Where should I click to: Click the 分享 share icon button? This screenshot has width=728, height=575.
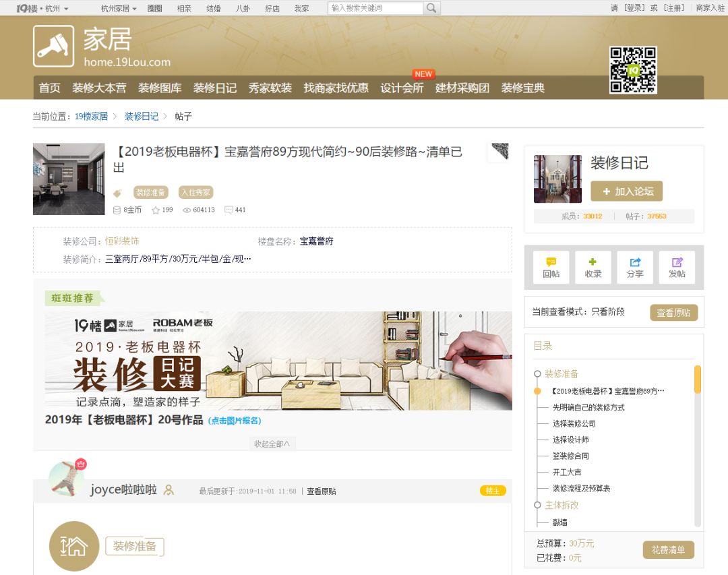point(635,267)
